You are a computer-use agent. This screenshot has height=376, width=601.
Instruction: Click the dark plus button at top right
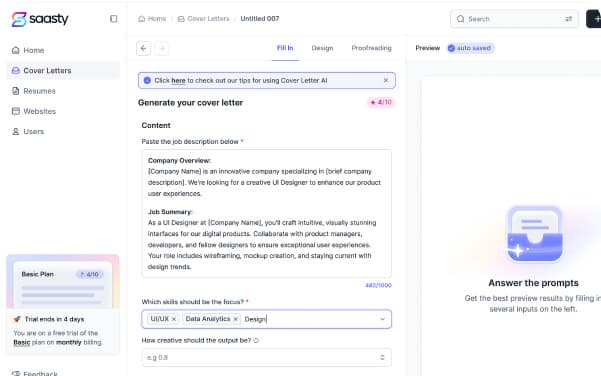tap(594, 19)
